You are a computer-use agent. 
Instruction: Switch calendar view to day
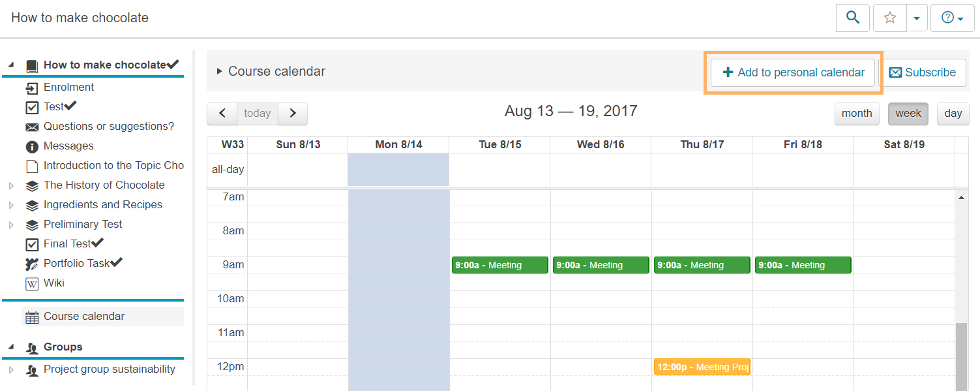[x=953, y=113]
